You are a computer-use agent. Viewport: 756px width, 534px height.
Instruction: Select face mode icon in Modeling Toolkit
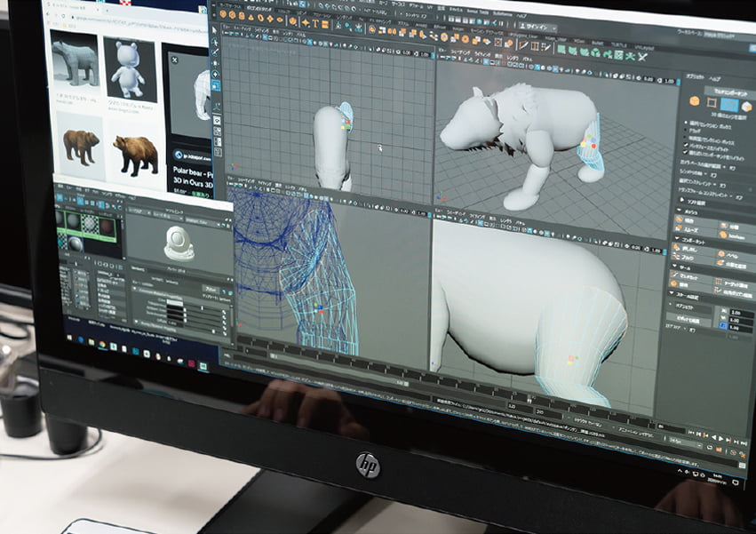(747, 108)
